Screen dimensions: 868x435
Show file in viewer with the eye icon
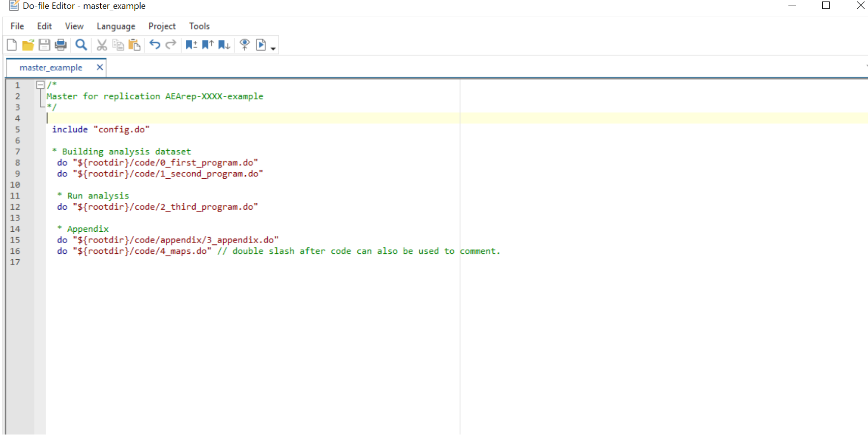pyautogui.click(x=245, y=45)
